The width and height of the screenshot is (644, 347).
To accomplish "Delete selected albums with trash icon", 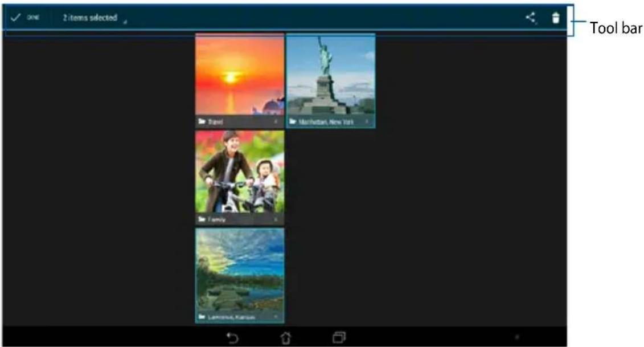I will [555, 18].
